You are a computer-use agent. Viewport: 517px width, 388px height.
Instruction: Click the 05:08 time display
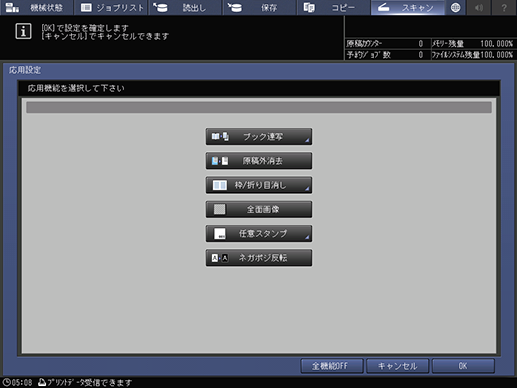(x=22, y=383)
